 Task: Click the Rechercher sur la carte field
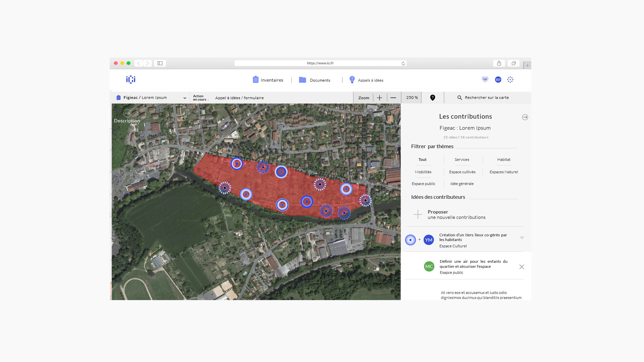click(487, 98)
